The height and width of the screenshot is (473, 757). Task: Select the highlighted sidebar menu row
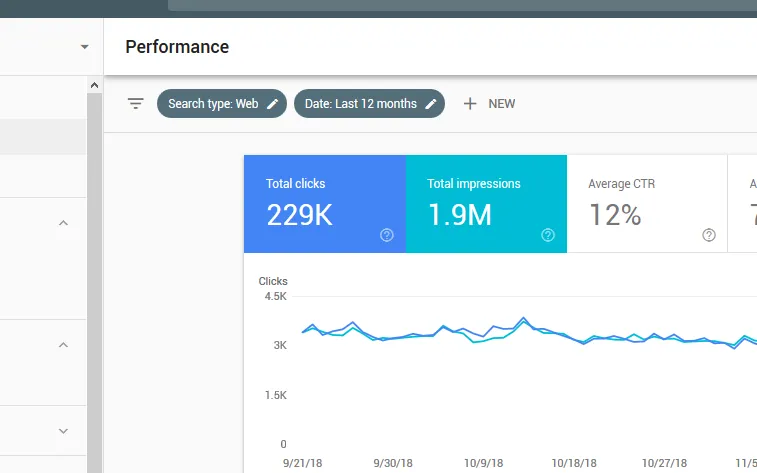coord(43,137)
